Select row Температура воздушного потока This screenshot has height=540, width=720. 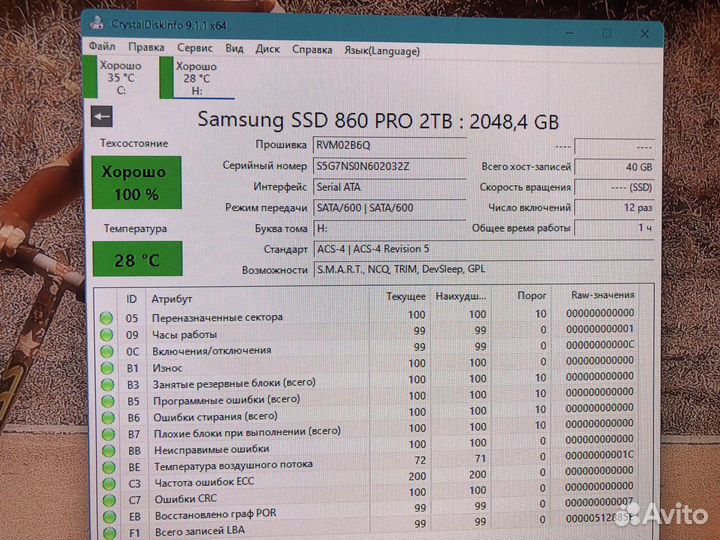(367, 461)
